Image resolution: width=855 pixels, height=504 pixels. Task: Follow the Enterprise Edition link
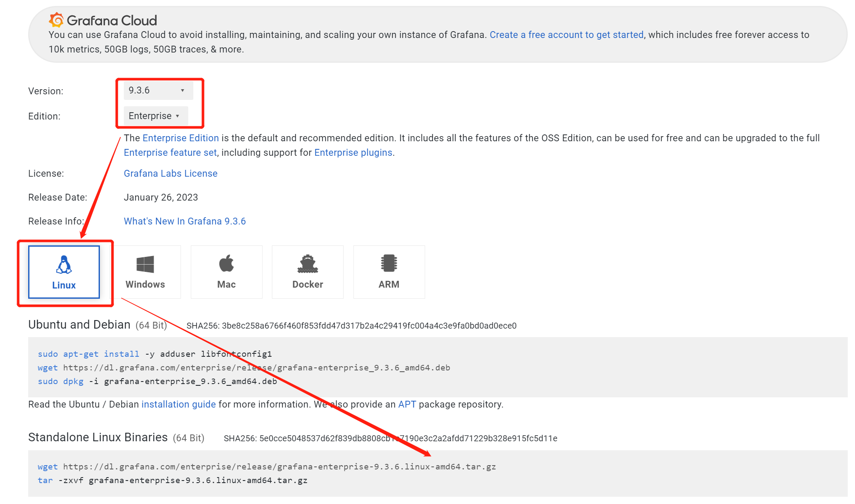tap(181, 138)
